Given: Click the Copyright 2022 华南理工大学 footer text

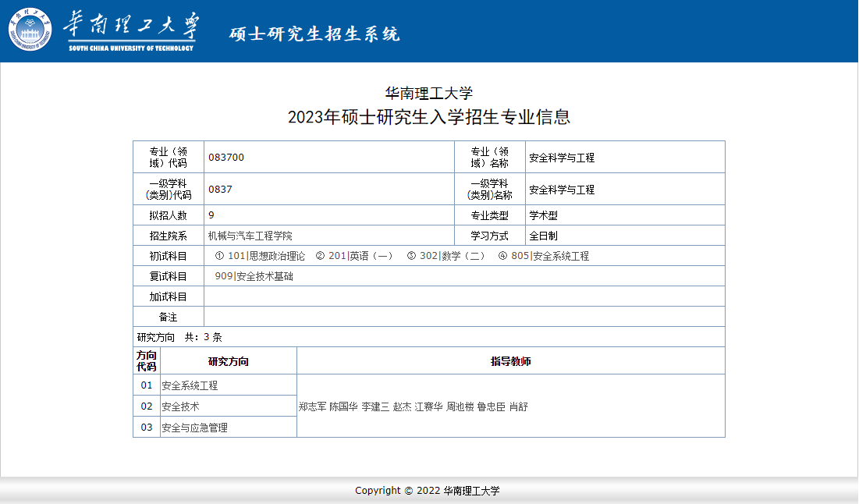Looking at the screenshot, I should [x=427, y=491].
